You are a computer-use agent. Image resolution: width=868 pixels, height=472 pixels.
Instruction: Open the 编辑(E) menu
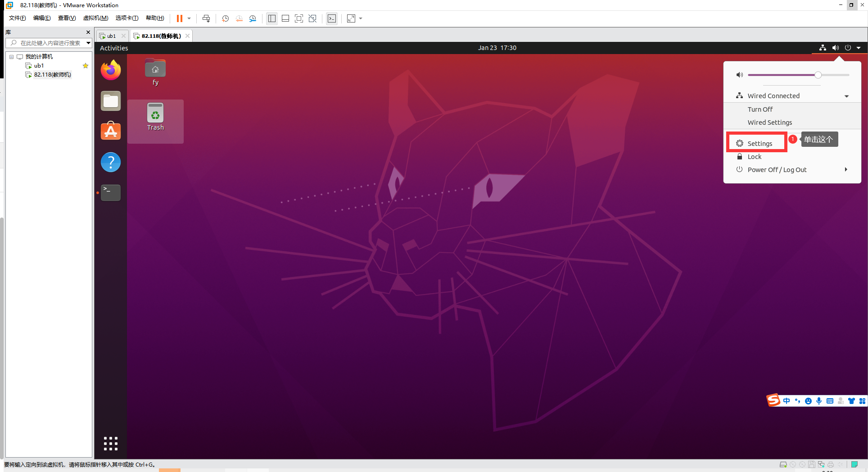(42, 18)
